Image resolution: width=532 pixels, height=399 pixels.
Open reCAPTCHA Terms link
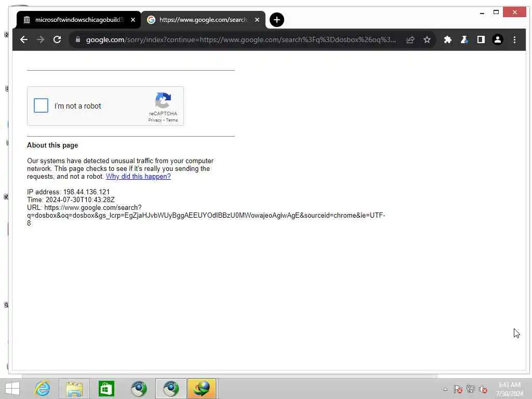click(171, 120)
